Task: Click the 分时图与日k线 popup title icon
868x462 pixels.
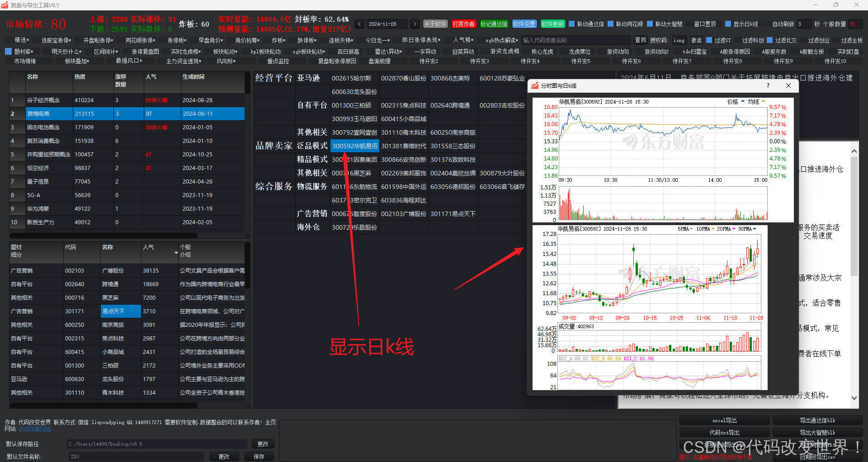Action: coord(535,85)
